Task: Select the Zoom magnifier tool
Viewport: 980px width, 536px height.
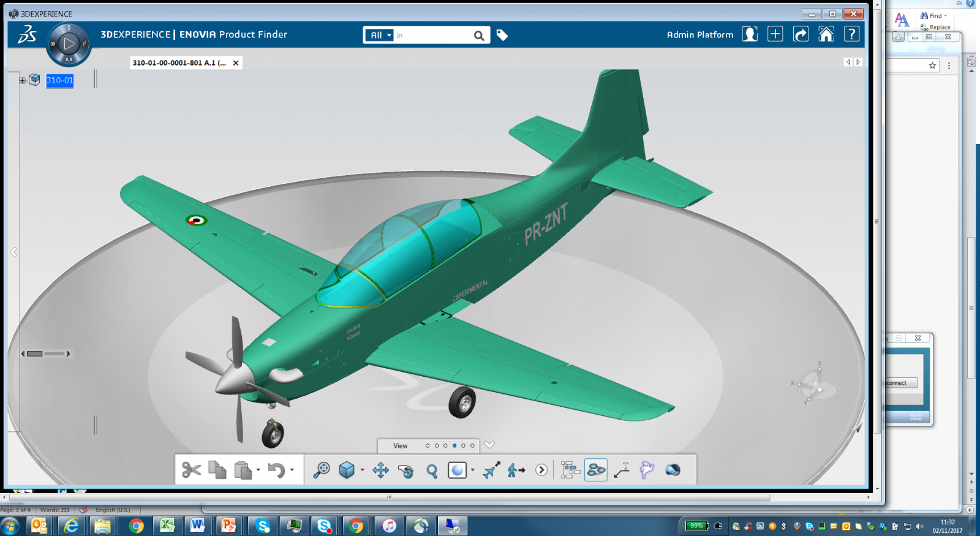Action: point(432,470)
